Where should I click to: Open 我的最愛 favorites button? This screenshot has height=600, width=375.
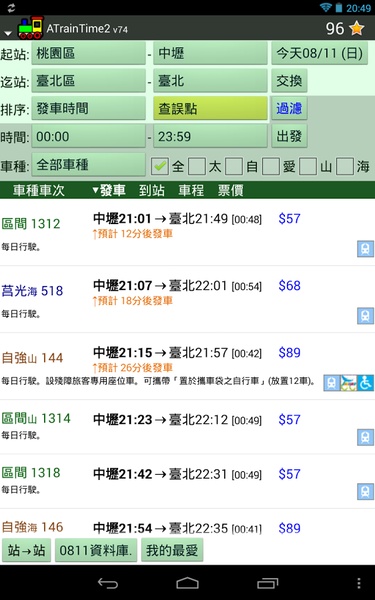click(172, 550)
